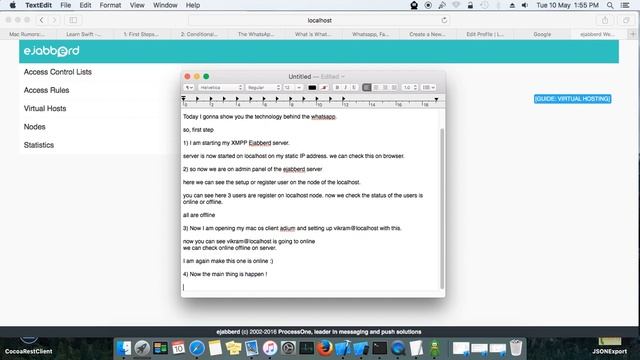Go back in Safari

(x=42, y=20)
